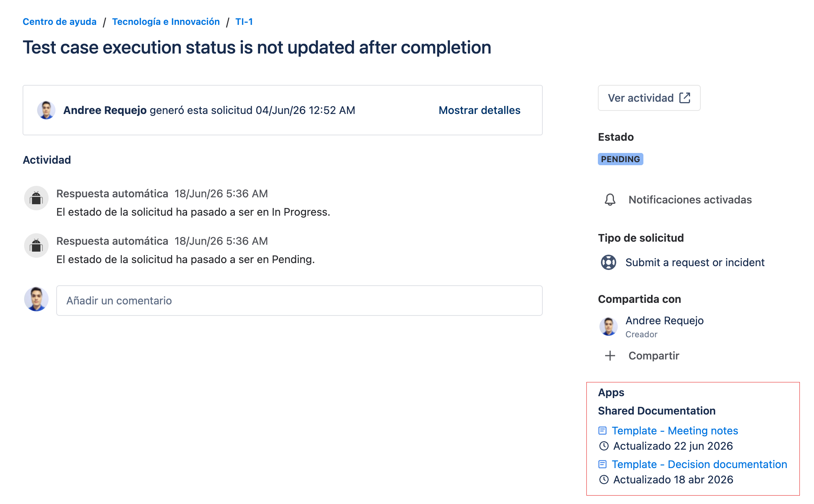Click the page icon beside Template - Decision documentation
Screen dimensions: 814x504
pos(602,464)
